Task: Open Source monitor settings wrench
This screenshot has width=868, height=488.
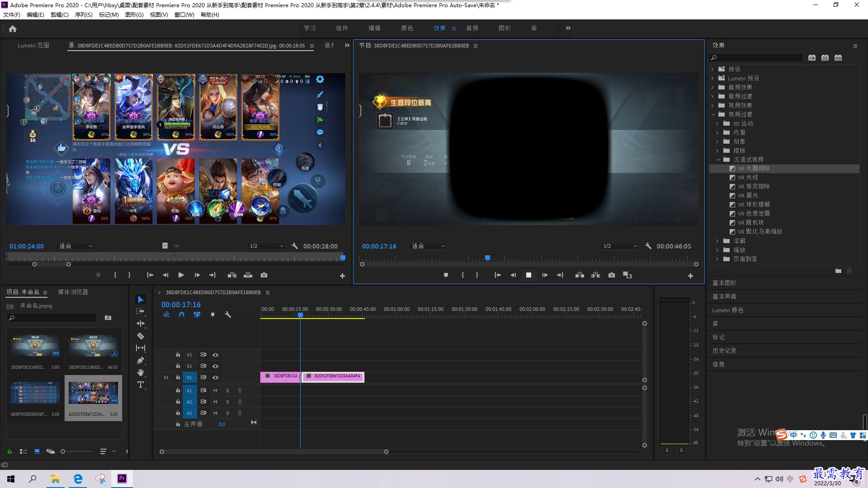Action: click(x=295, y=246)
